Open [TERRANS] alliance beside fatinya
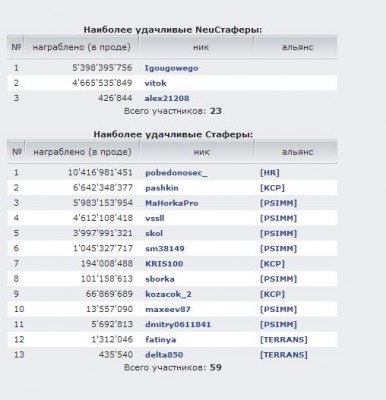 [x=283, y=340]
